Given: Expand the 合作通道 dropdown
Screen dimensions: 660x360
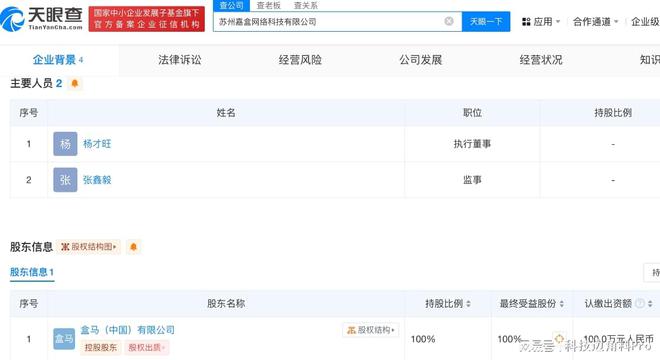Looking at the screenshot, I should pos(595,21).
